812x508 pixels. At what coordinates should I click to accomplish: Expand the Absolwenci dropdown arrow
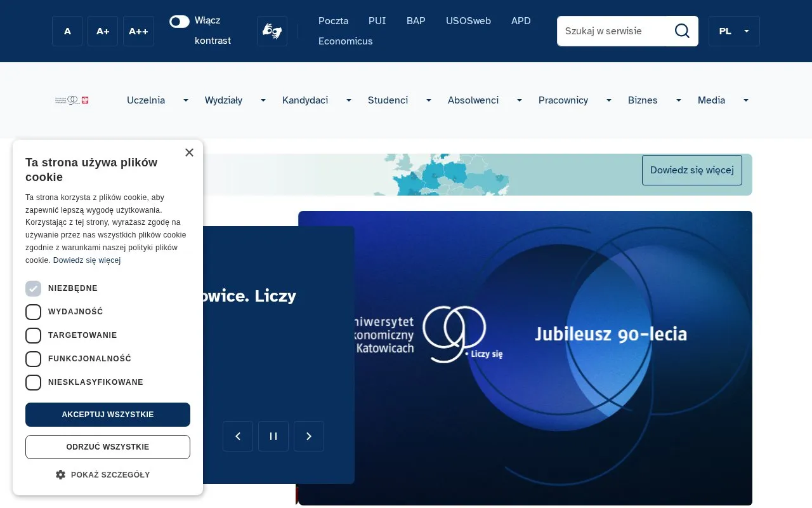pyautogui.click(x=520, y=100)
